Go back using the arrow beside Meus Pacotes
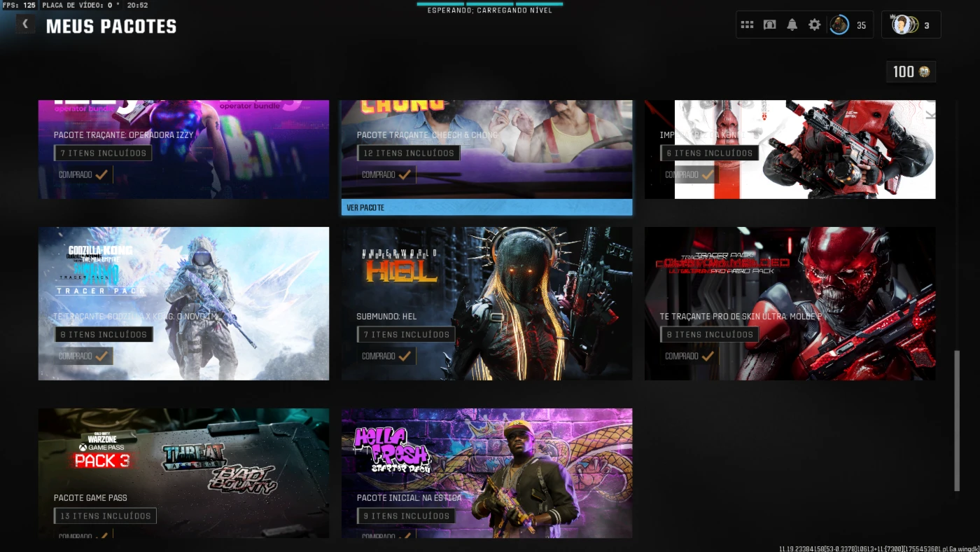The height and width of the screenshot is (552, 980). pos(25,24)
